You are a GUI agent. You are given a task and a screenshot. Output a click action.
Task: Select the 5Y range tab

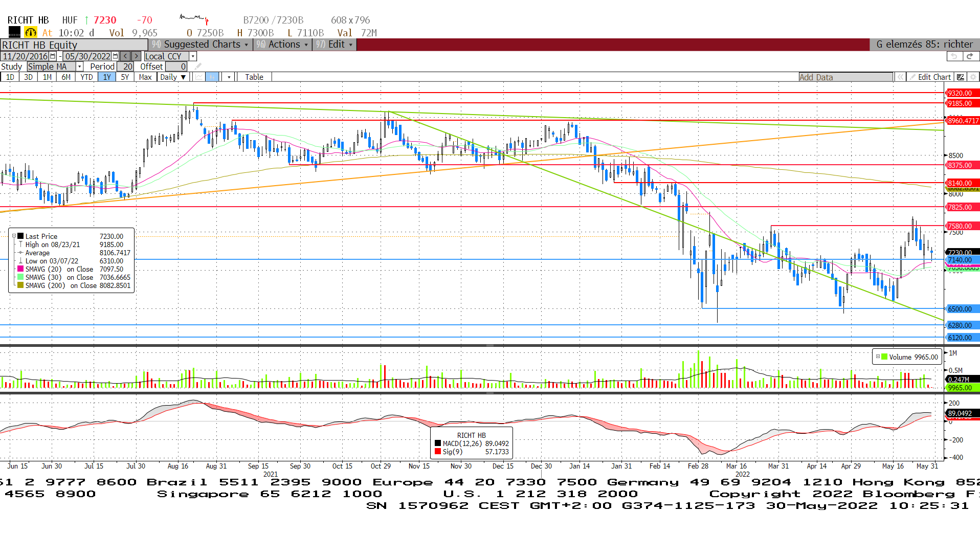point(125,77)
